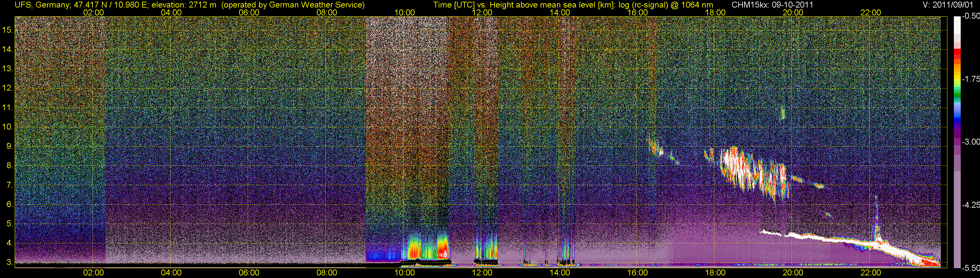This screenshot has width=980, height=278.
Task: Click the height axis label '11.'
Action: click(8, 107)
